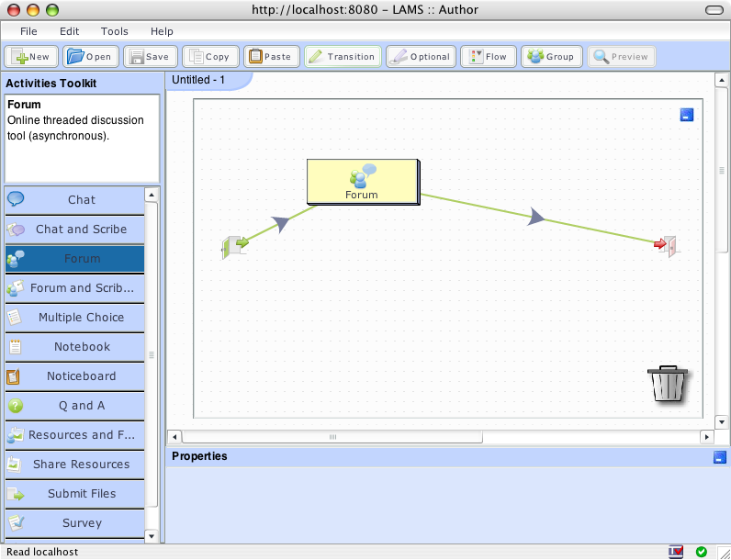Select the red end gate icon
This screenshot has height=560, width=731.
pos(666,245)
